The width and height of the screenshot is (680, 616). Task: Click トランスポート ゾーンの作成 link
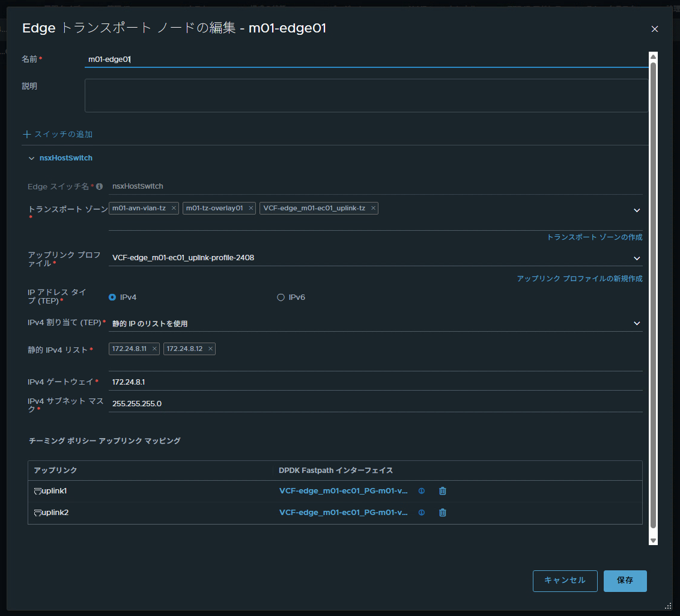pyautogui.click(x=595, y=237)
